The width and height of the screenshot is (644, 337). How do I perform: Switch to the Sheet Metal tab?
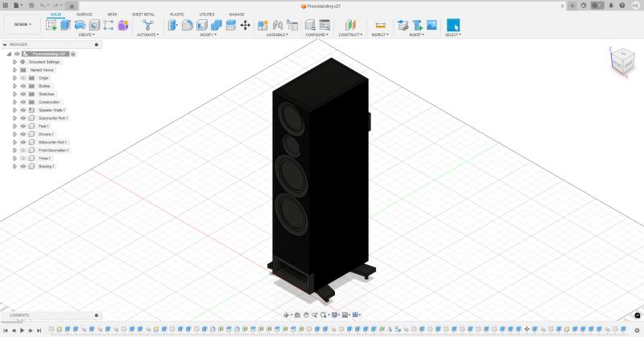coord(143,14)
